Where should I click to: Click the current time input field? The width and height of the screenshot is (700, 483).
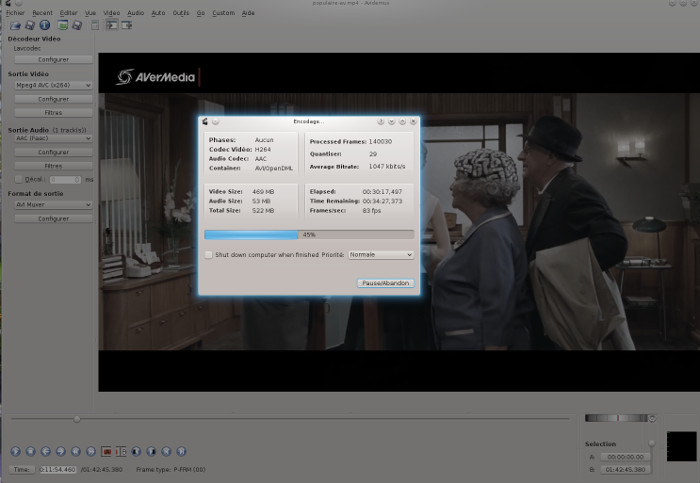[58, 469]
